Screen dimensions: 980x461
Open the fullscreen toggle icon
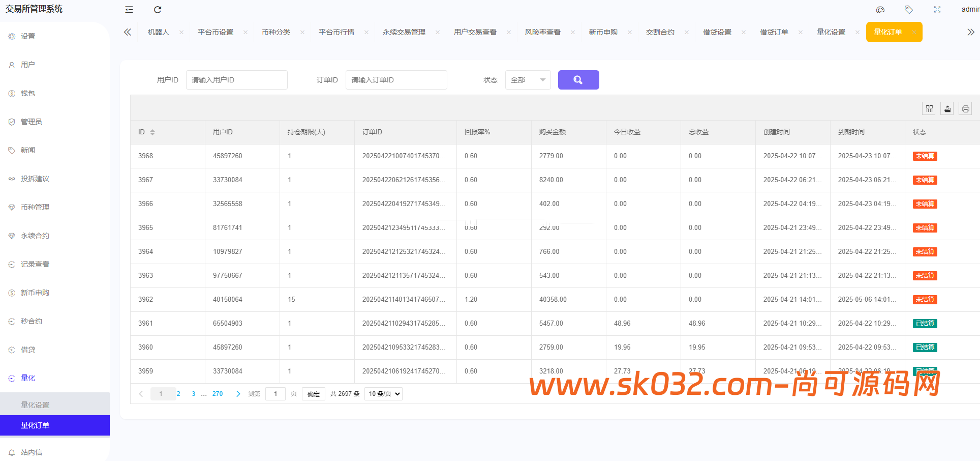point(937,9)
